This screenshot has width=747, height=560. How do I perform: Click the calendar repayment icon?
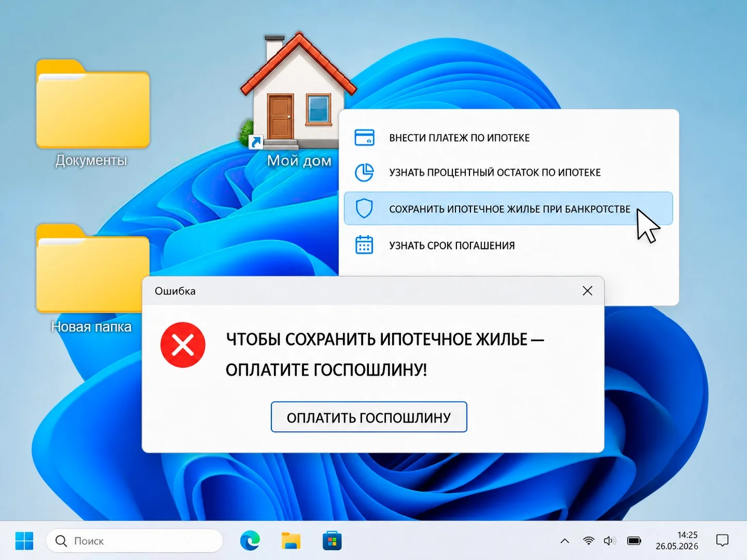pyautogui.click(x=364, y=245)
